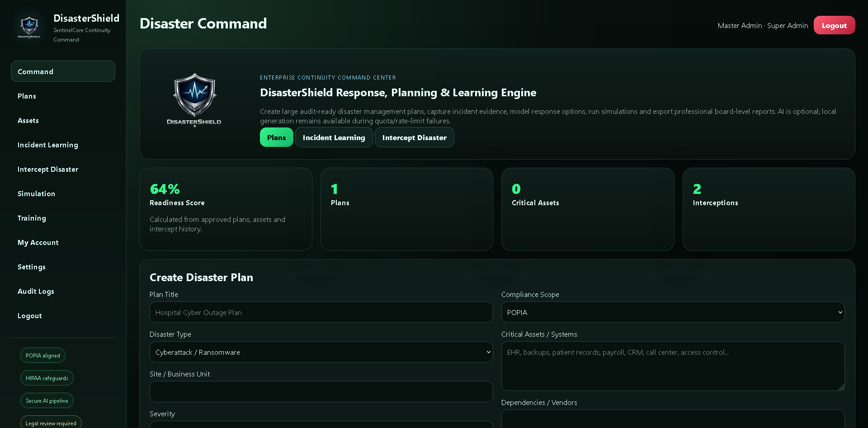Click the Plans count card
868x428 pixels.
point(406,209)
